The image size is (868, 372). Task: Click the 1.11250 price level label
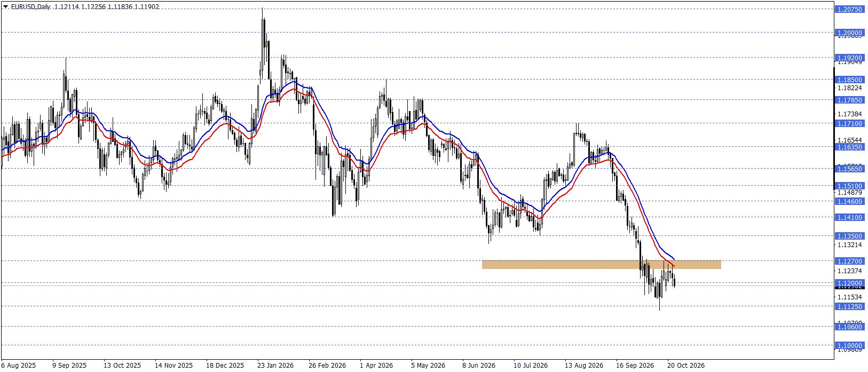(x=849, y=306)
